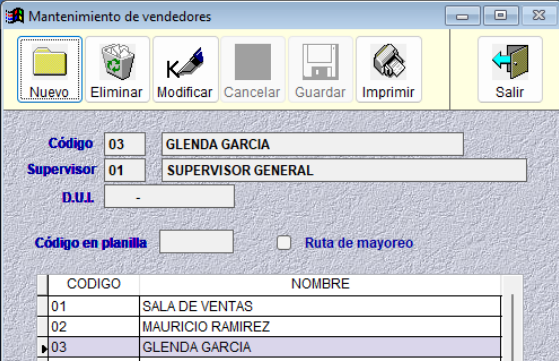Click grid cell with code 01
Screen dimensions: 559x361
(94, 306)
